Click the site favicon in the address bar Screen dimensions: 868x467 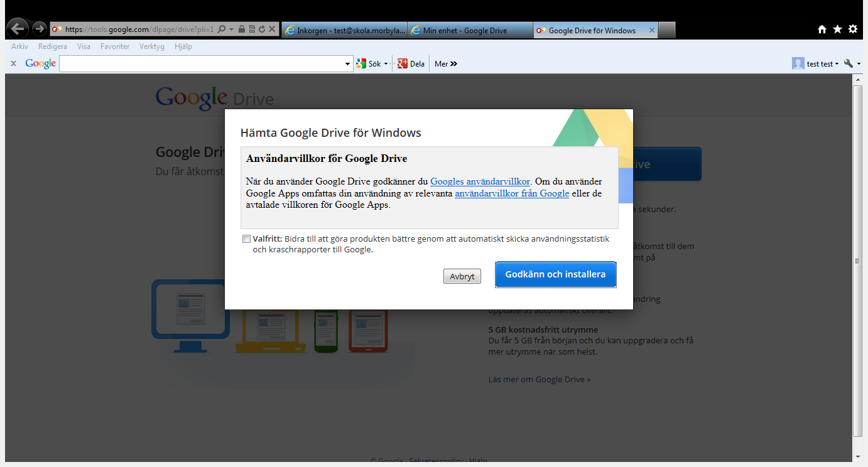57,29
